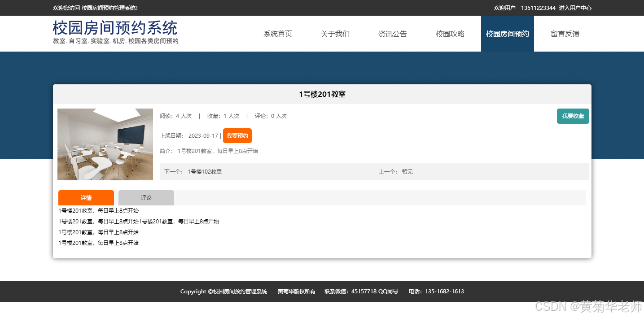This screenshot has height=318, width=644.
Task: Click the 评论：0 人次 counter
Action: tap(271, 116)
